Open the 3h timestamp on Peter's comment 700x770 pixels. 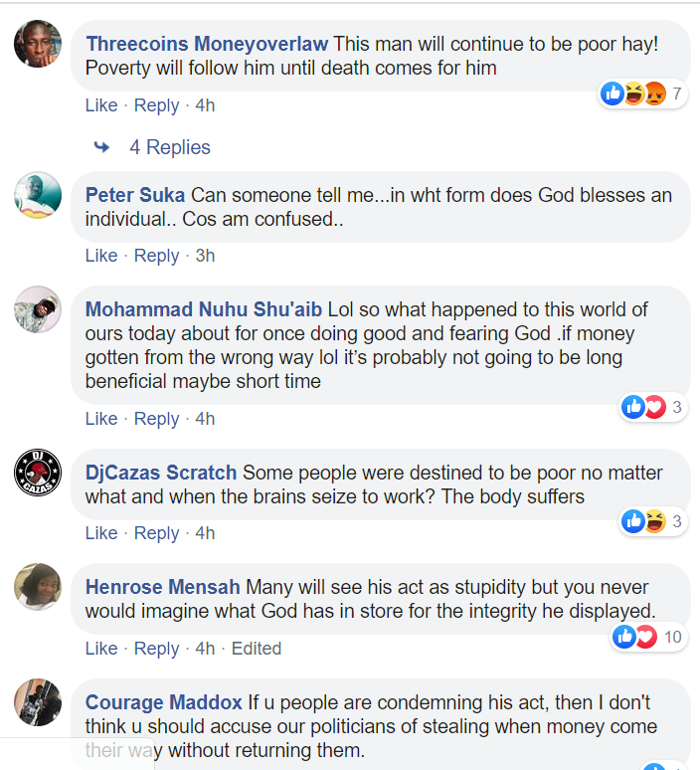click(205, 256)
